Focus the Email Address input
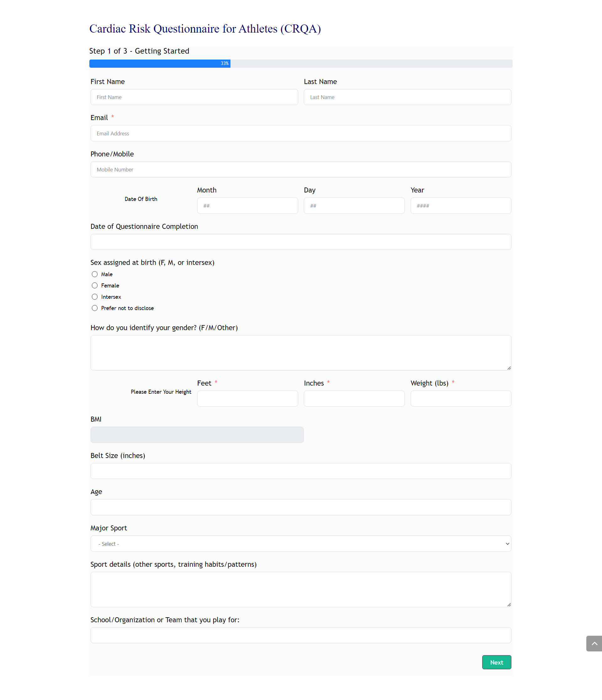Image resolution: width=602 pixels, height=700 pixels. [x=301, y=134]
